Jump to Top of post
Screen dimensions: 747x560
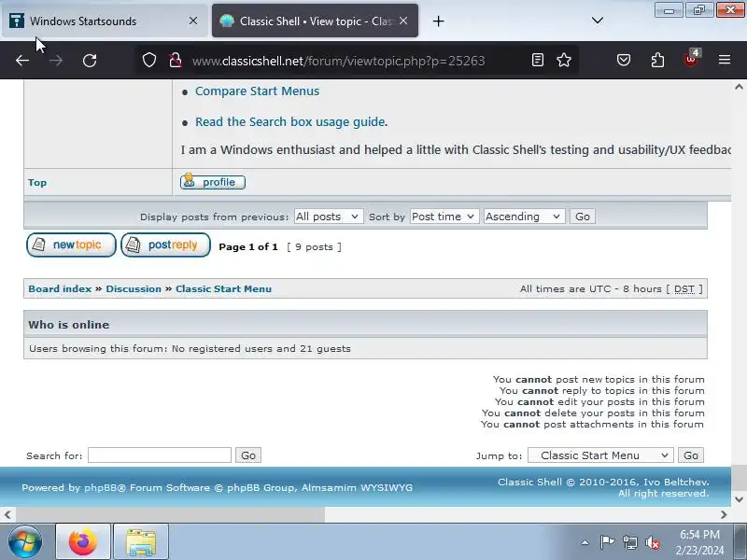[37, 182]
